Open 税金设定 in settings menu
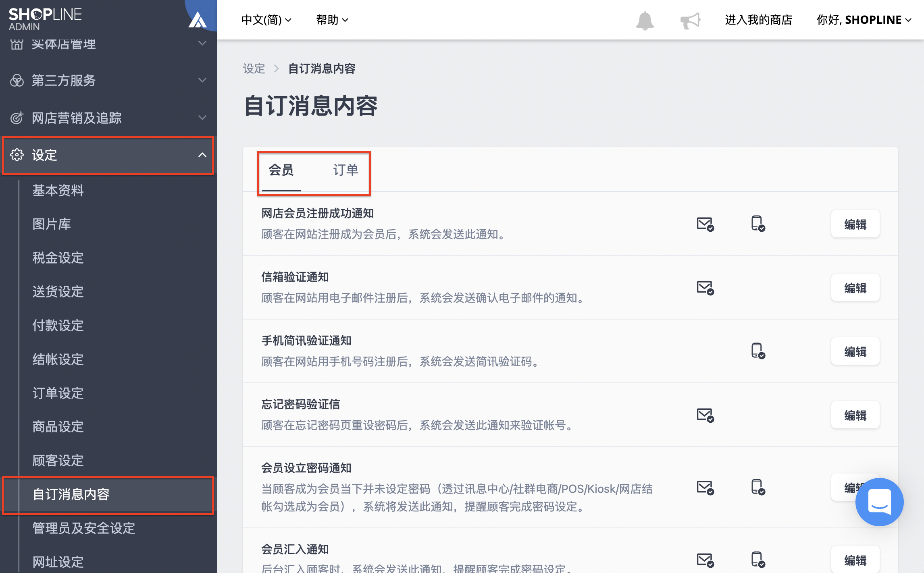 pyautogui.click(x=58, y=258)
